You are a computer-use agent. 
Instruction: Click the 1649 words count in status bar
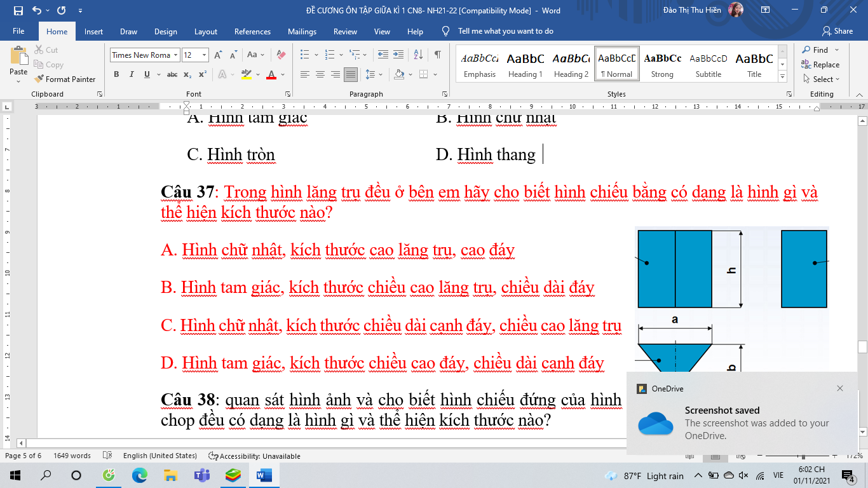coord(72,456)
